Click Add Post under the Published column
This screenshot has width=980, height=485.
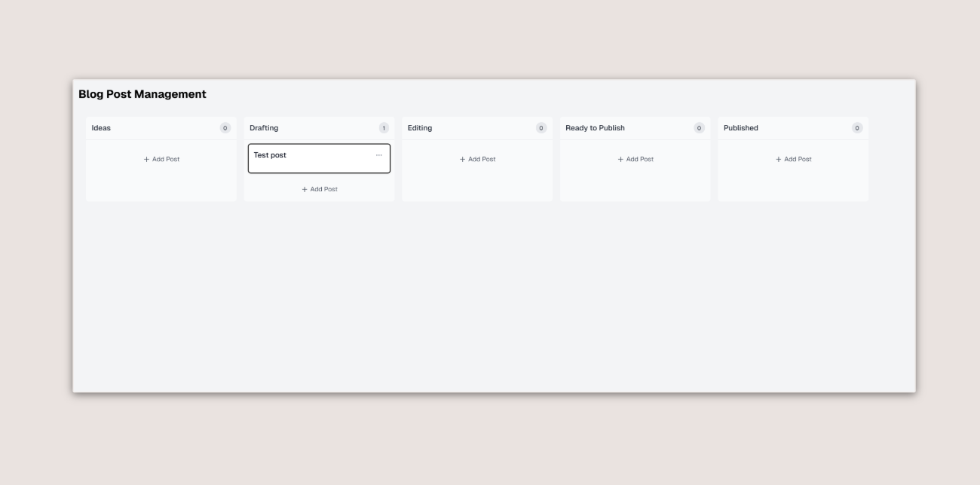pyautogui.click(x=792, y=159)
